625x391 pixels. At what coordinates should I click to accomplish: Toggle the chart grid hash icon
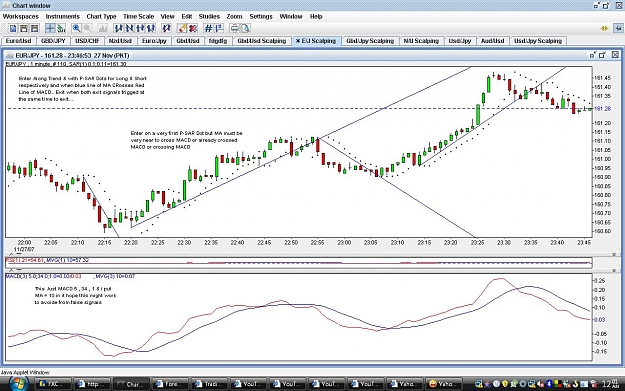point(208,28)
